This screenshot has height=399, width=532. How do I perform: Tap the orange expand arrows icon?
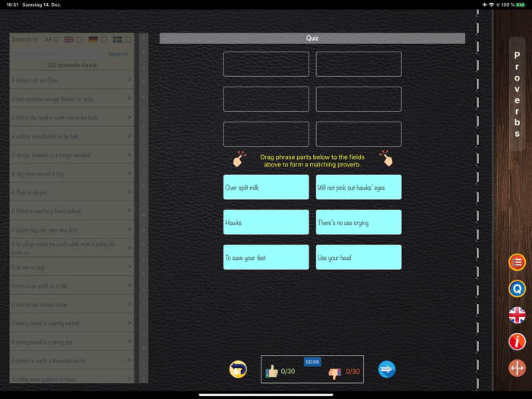click(517, 368)
